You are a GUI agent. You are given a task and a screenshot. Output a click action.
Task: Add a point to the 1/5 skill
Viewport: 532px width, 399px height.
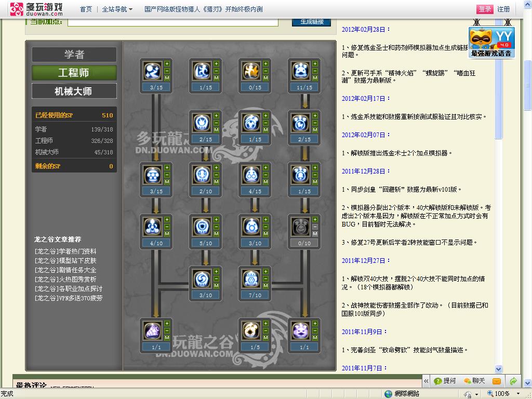point(265,323)
